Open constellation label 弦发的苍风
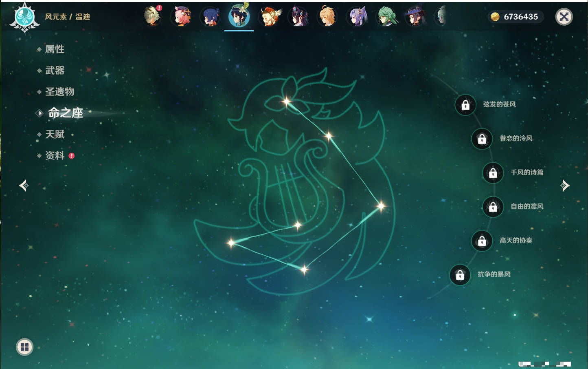This screenshot has width=588, height=369. 499,104
